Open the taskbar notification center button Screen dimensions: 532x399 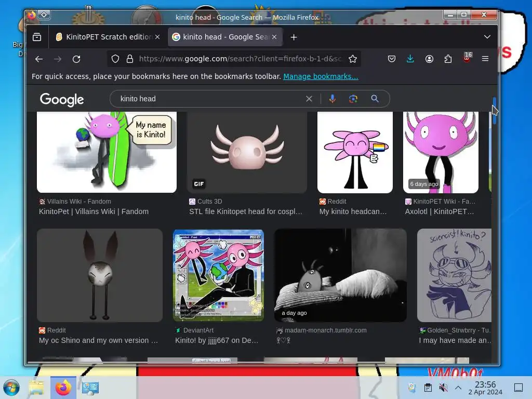click(518, 388)
